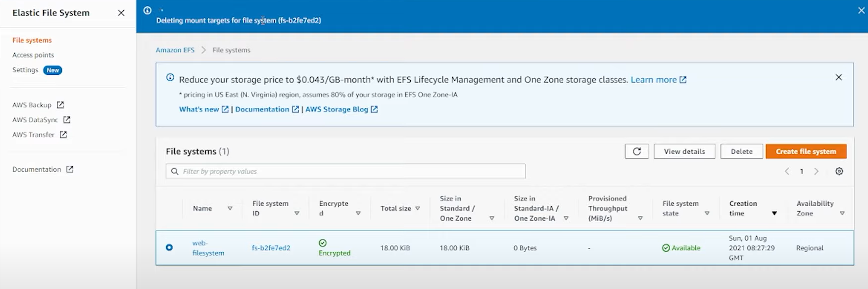Click external-link icon next to AWS Transfer
The height and width of the screenshot is (289, 868).
pos(63,135)
